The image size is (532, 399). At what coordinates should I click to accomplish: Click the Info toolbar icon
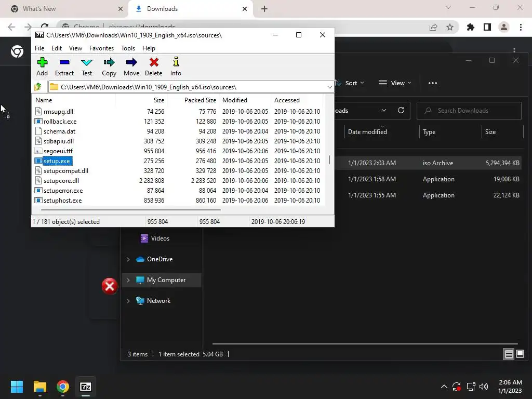click(176, 62)
